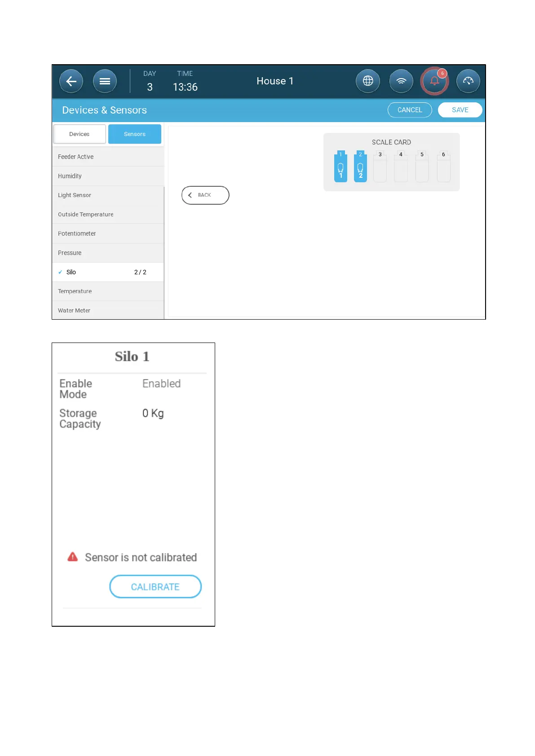
Task: Select empty scale card slot 5
Action: (422, 166)
